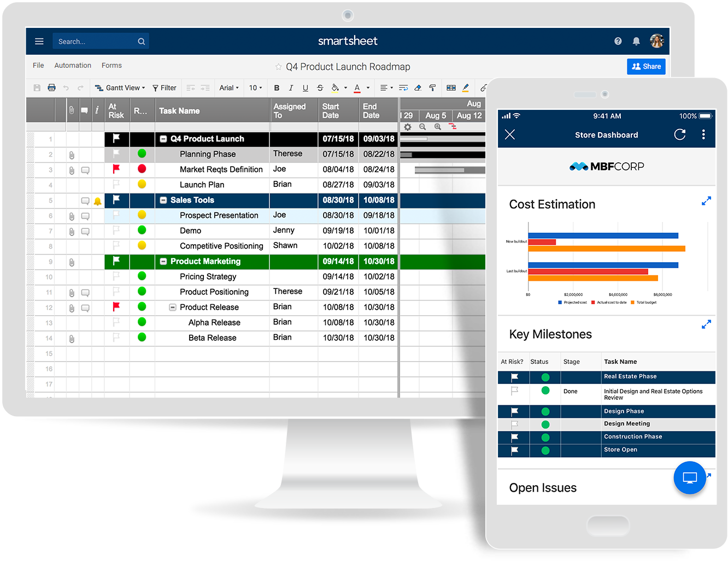Toggle text wrap icon
Image resolution: width=728 pixels, height=561 pixels.
403,88
